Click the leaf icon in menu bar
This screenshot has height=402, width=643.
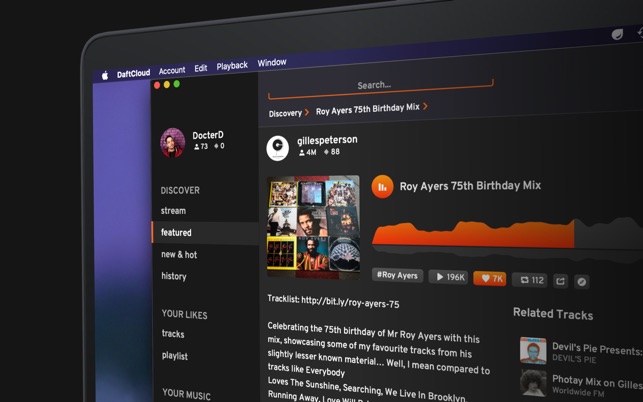[617, 34]
